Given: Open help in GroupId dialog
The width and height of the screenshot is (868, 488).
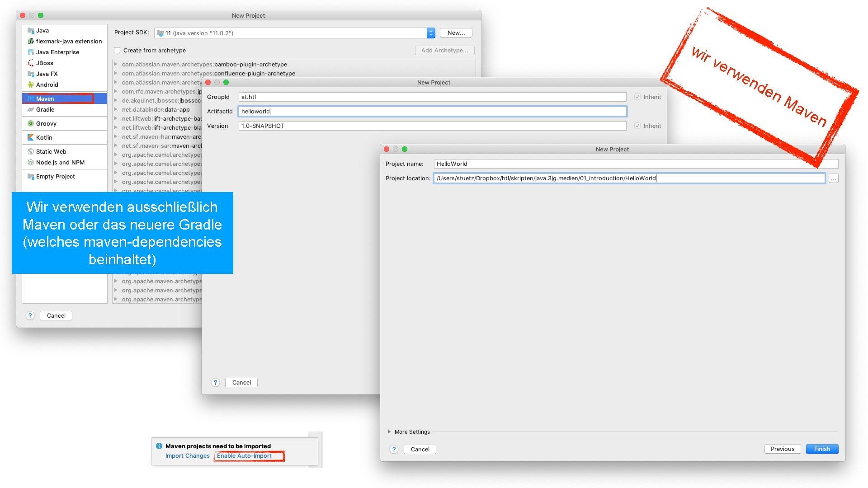Looking at the screenshot, I should pyautogui.click(x=215, y=382).
